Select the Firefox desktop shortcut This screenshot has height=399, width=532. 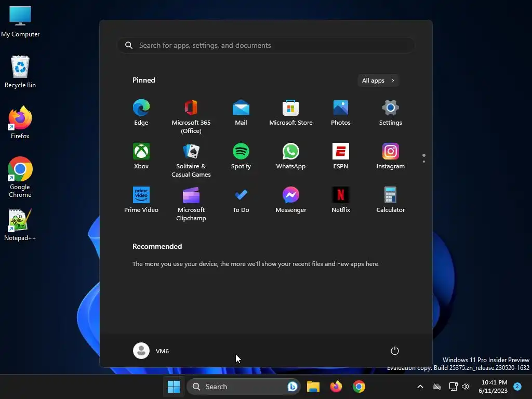(x=20, y=123)
